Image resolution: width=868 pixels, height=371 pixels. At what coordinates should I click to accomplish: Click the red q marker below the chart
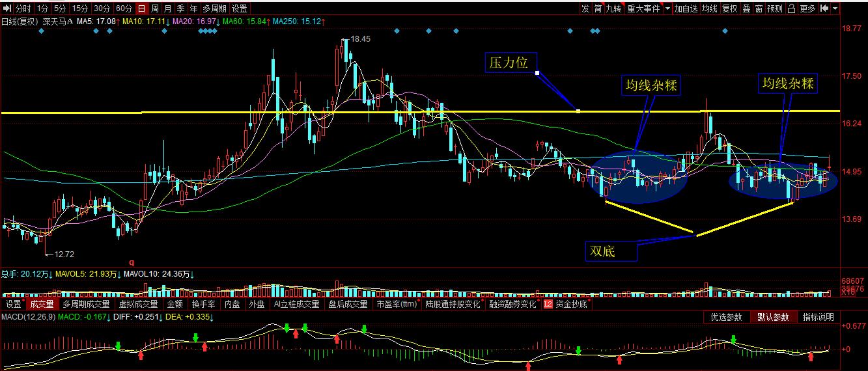pyautogui.click(x=130, y=262)
